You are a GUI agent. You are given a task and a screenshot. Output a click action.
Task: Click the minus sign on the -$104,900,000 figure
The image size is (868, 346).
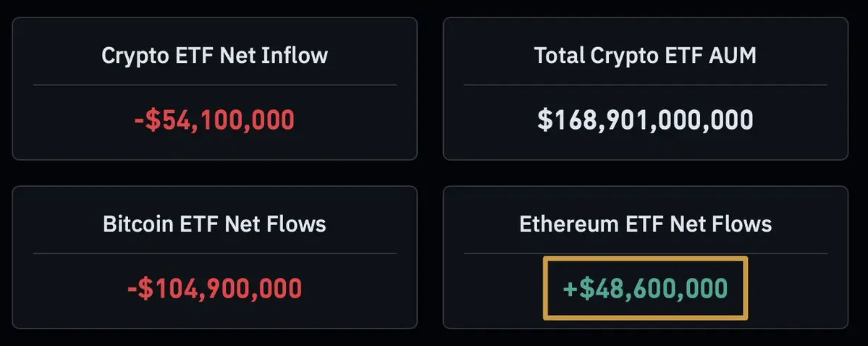click(x=132, y=289)
